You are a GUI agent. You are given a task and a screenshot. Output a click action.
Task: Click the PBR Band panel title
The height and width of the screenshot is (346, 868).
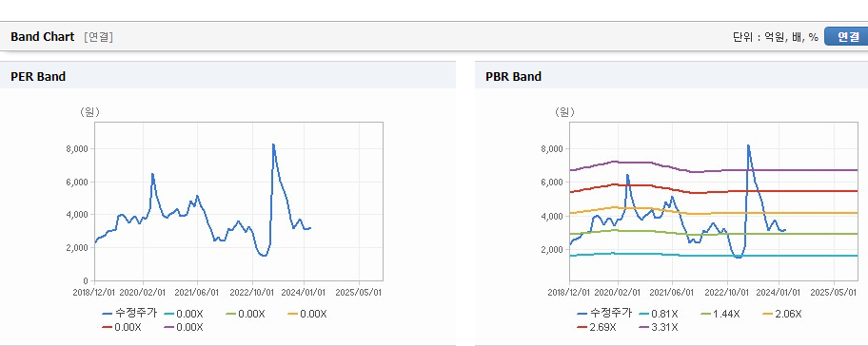[513, 77]
